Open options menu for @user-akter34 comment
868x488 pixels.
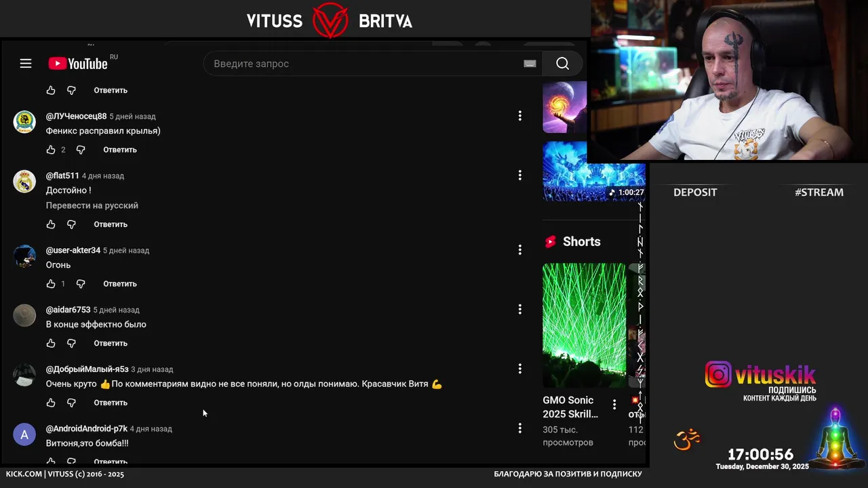click(520, 250)
